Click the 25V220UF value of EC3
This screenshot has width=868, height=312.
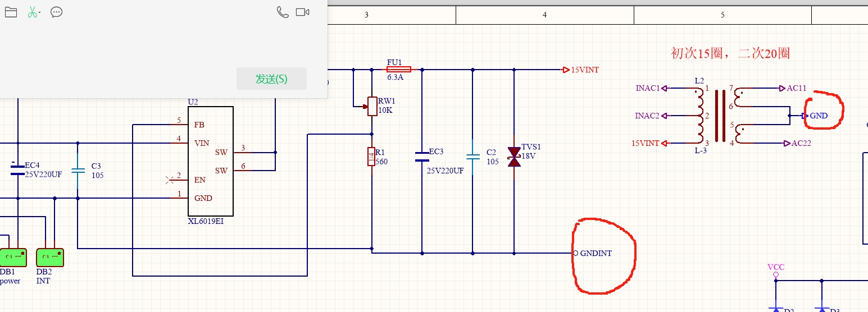pos(446,171)
